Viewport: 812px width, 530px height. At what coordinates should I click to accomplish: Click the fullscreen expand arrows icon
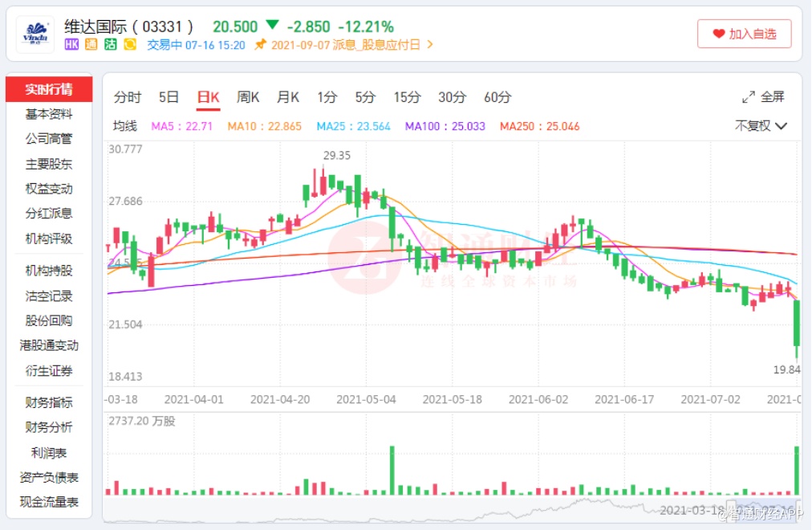(x=748, y=97)
